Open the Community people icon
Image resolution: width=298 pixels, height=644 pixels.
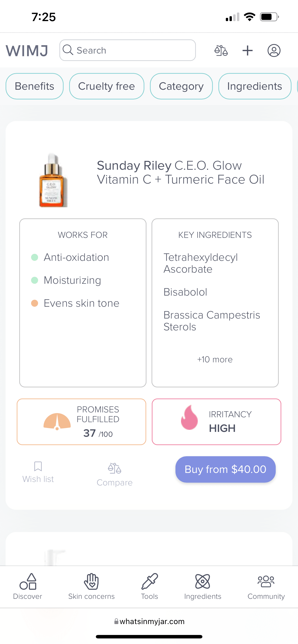[x=266, y=586]
